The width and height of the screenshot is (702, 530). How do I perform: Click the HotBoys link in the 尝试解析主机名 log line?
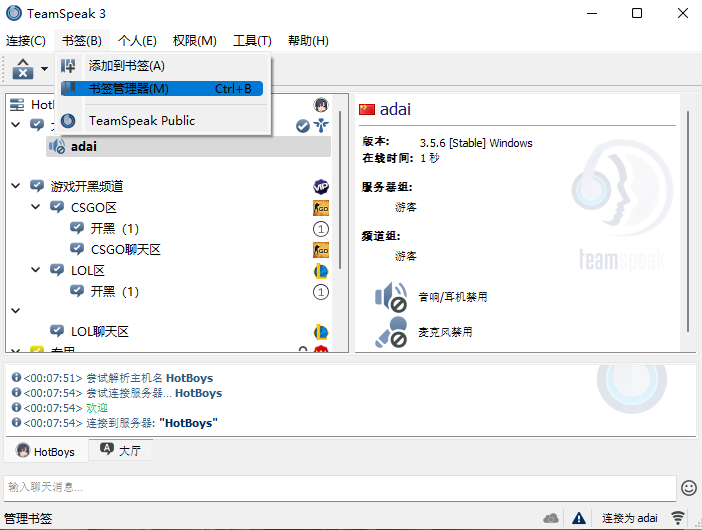pyautogui.click(x=189, y=378)
